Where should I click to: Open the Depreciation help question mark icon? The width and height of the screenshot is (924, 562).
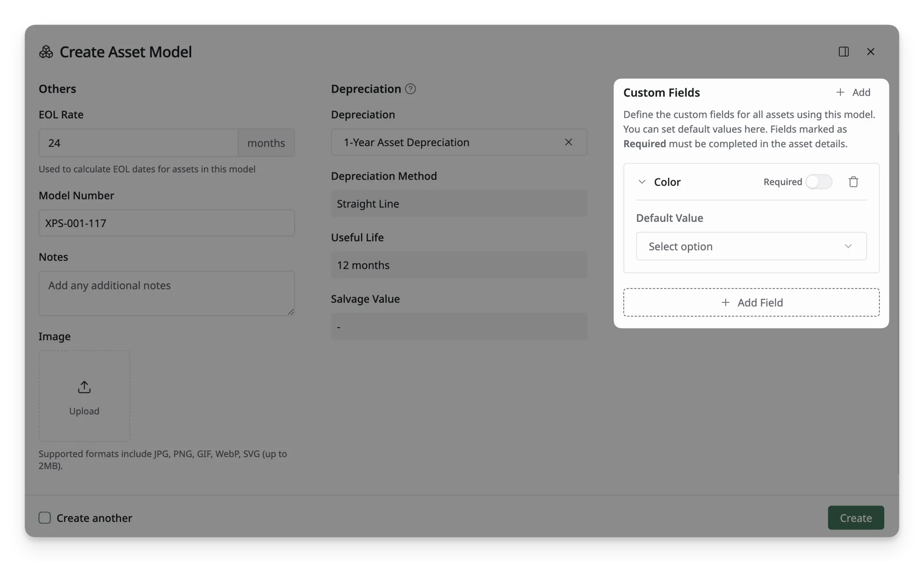click(410, 89)
